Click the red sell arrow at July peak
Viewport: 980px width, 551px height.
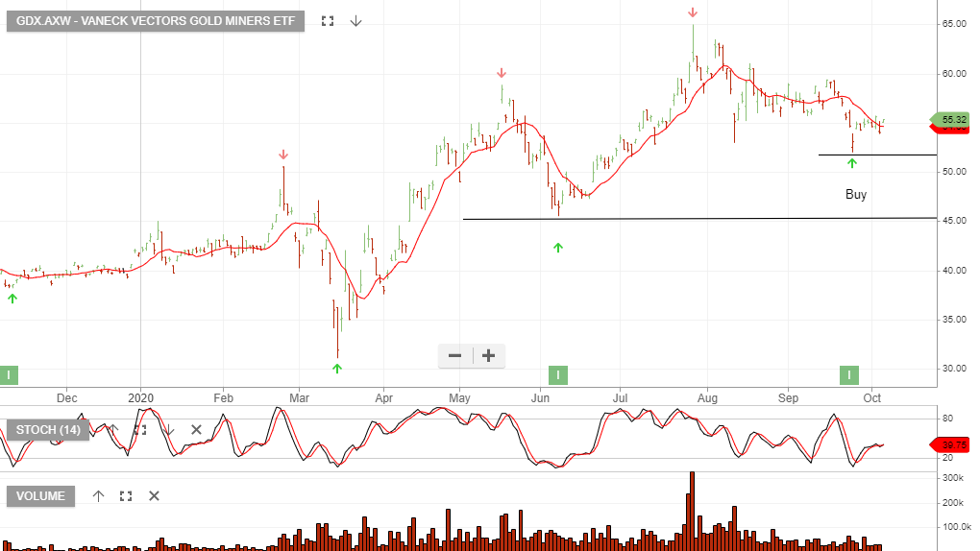[x=693, y=12]
